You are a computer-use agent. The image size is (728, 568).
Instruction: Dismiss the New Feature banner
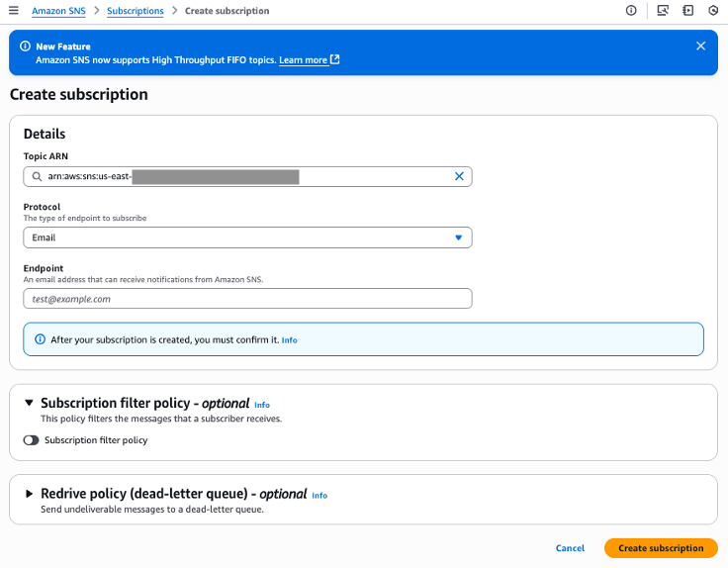click(700, 46)
